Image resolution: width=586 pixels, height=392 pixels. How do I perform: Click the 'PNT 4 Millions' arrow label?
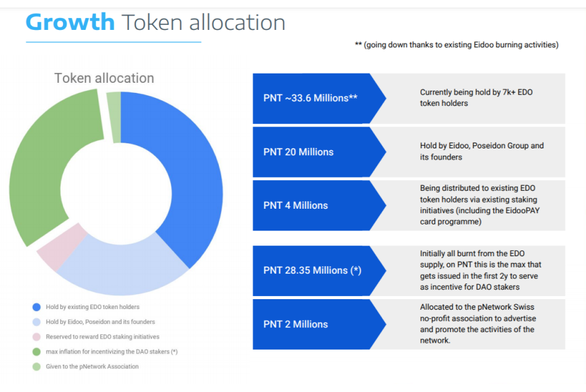coord(319,206)
